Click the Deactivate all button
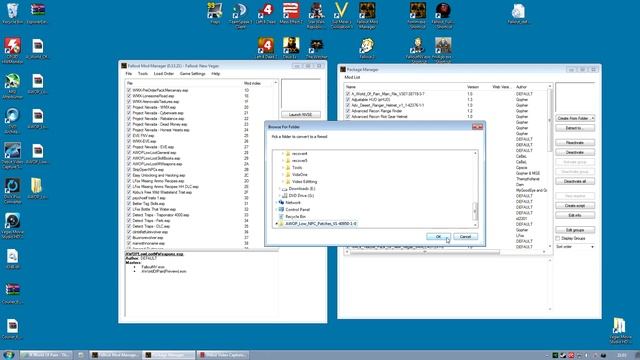 pyautogui.click(x=575, y=181)
